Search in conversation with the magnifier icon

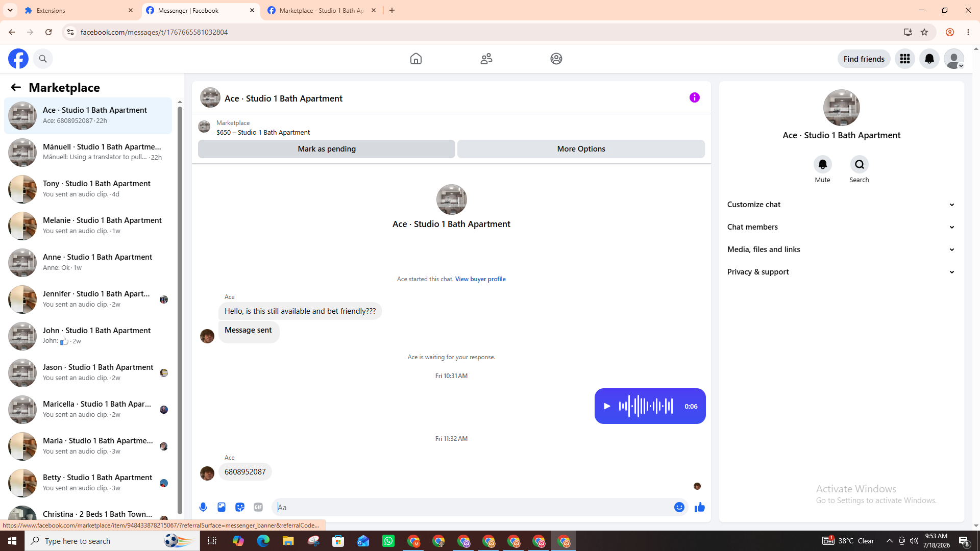click(x=860, y=164)
